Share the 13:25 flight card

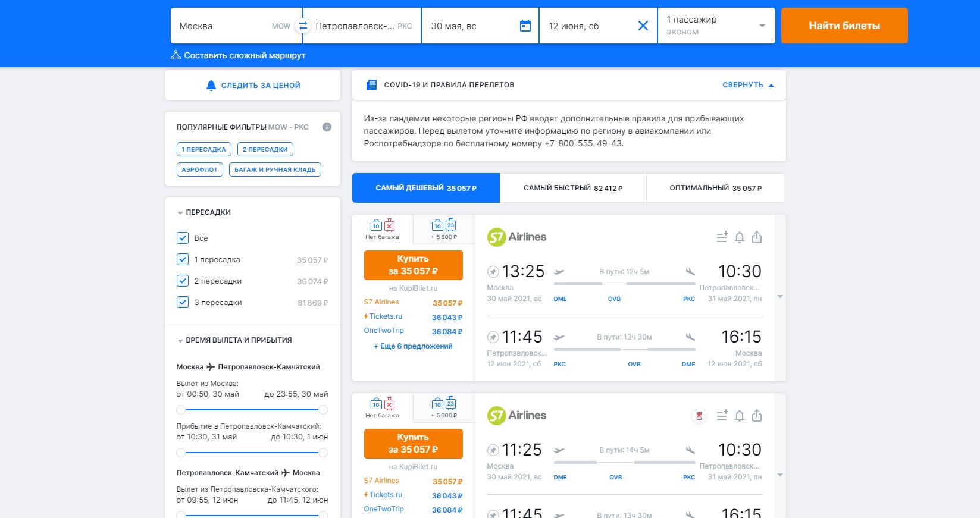tap(757, 237)
